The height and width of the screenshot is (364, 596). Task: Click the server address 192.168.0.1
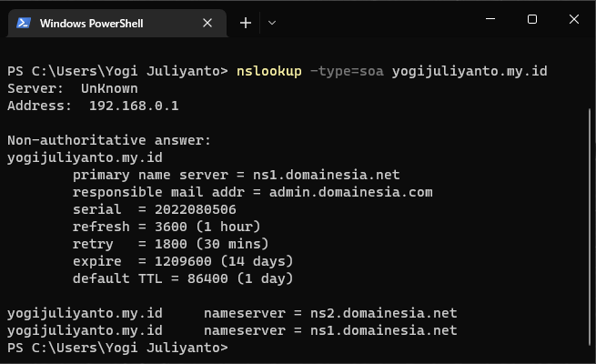(x=134, y=106)
